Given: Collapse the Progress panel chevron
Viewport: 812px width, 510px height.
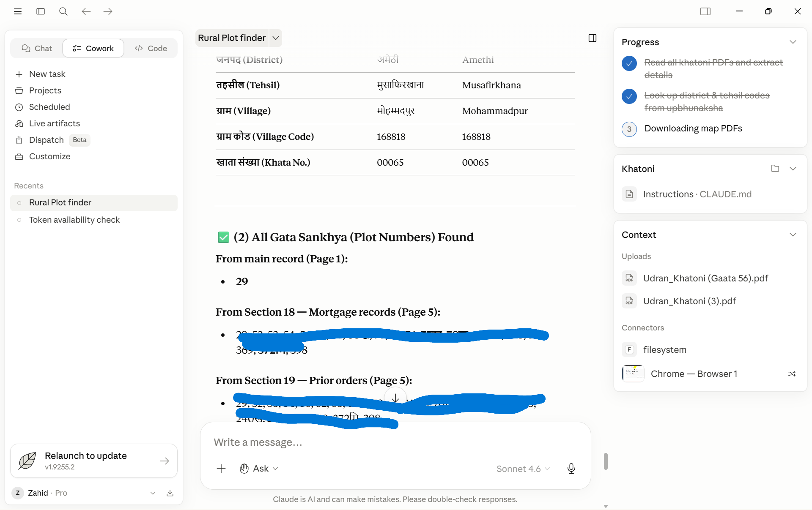Looking at the screenshot, I should point(793,42).
